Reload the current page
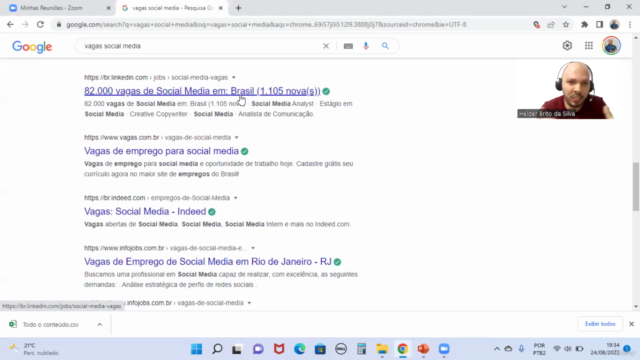This screenshot has height=360, width=640. click(x=40, y=24)
